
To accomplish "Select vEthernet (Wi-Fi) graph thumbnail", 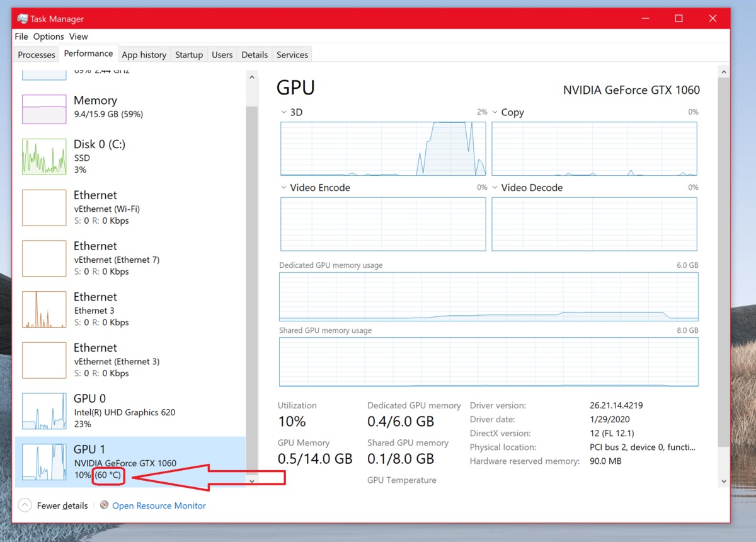I will [44, 207].
